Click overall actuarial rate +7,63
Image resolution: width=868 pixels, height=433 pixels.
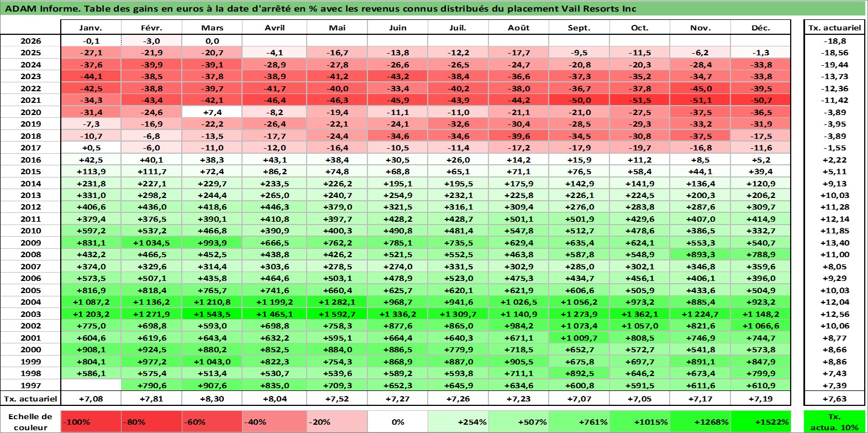[834, 399]
